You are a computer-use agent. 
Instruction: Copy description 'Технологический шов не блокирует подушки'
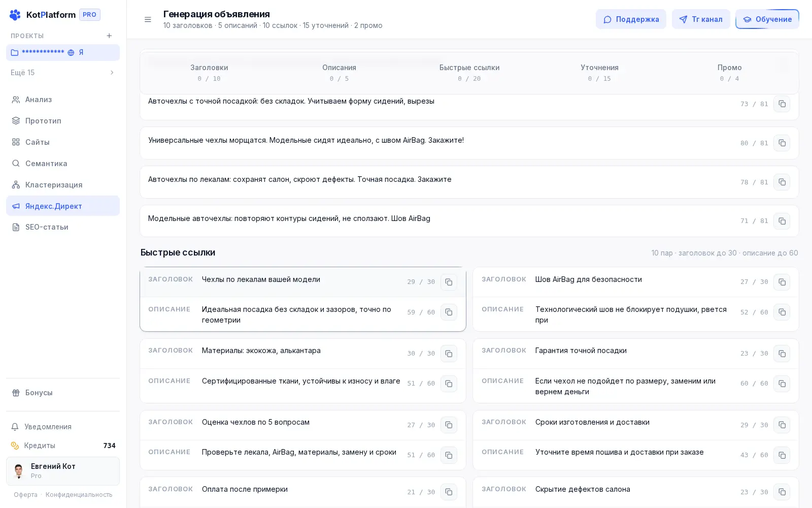click(x=782, y=312)
